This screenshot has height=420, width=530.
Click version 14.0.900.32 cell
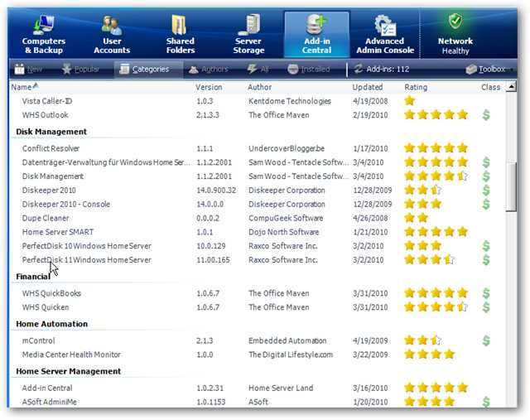pyautogui.click(x=216, y=190)
